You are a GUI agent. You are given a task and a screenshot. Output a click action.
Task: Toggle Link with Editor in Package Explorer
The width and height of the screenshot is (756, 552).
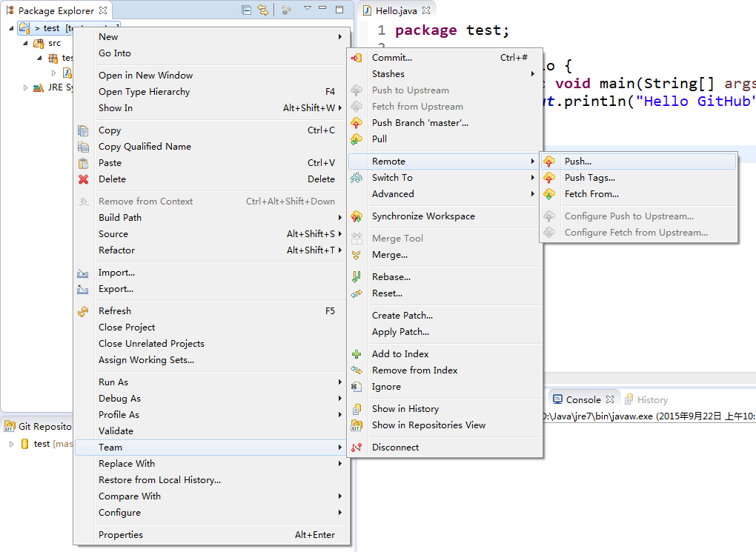[x=263, y=10]
